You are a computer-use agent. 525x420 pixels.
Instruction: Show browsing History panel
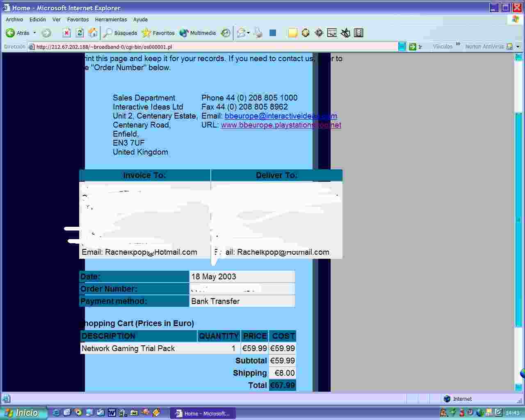pos(226,33)
